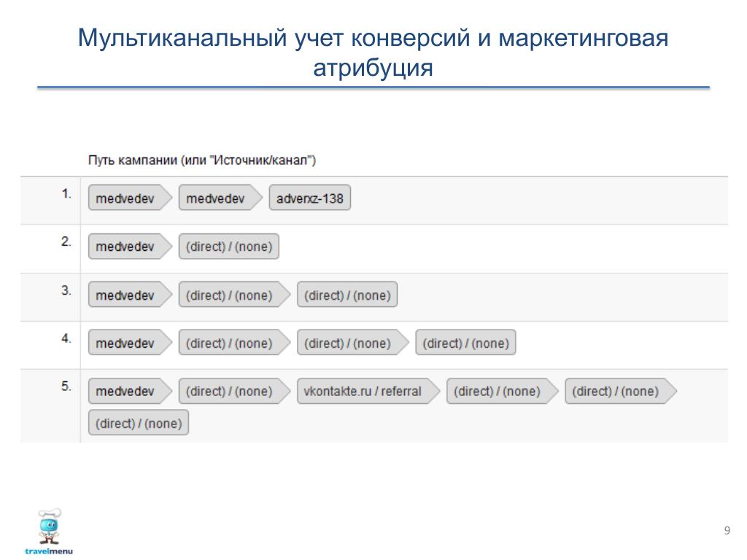The height and width of the screenshot is (560, 747).
Task: Select first medvedev chip in row 1
Action: [x=130, y=198]
